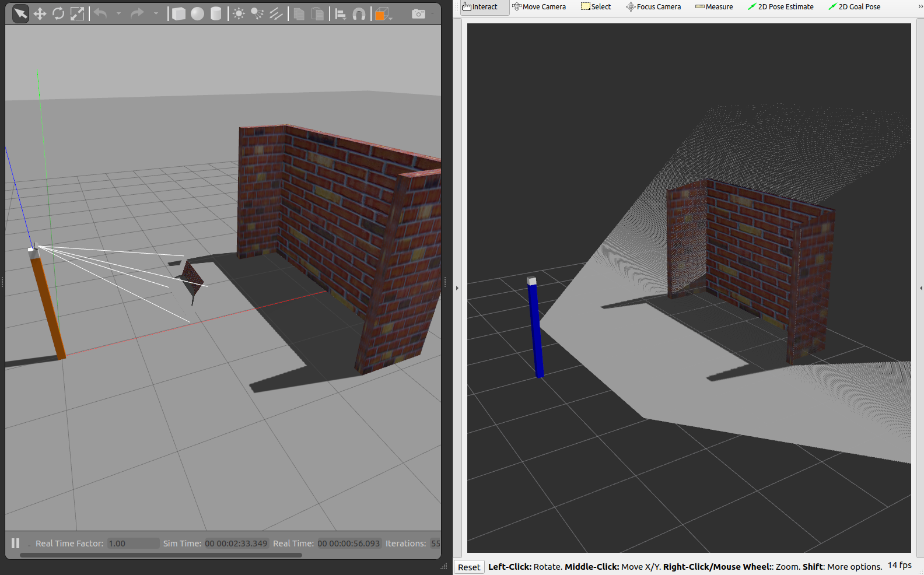Click the Gazebo redo arrow
This screenshot has width=924, height=575.
coord(137,13)
